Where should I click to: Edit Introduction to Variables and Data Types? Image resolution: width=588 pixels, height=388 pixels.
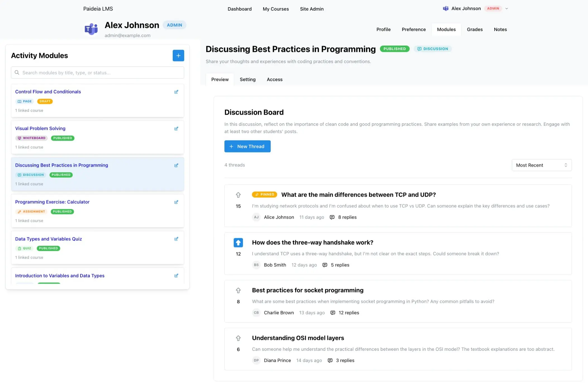pos(176,276)
